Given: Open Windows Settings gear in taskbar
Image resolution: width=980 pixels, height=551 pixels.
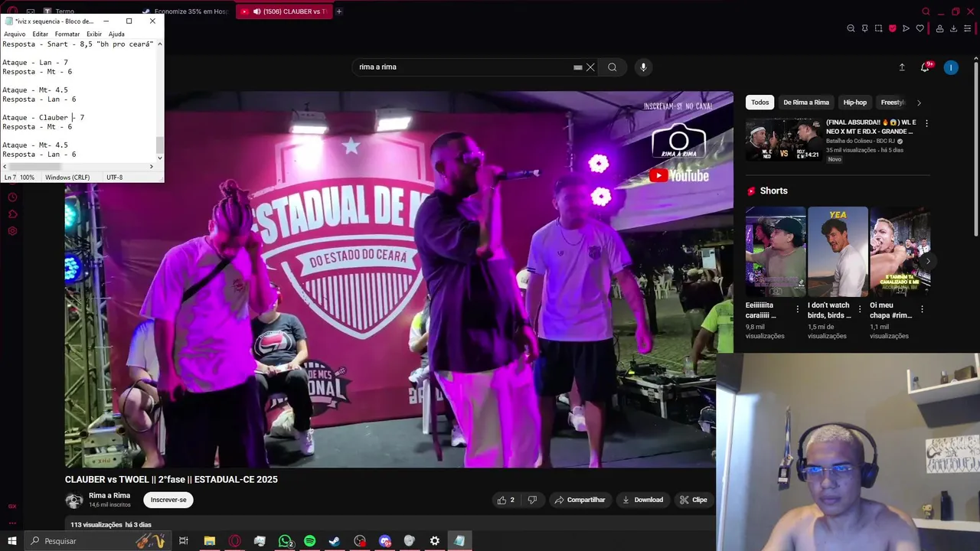Looking at the screenshot, I should pos(434,541).
